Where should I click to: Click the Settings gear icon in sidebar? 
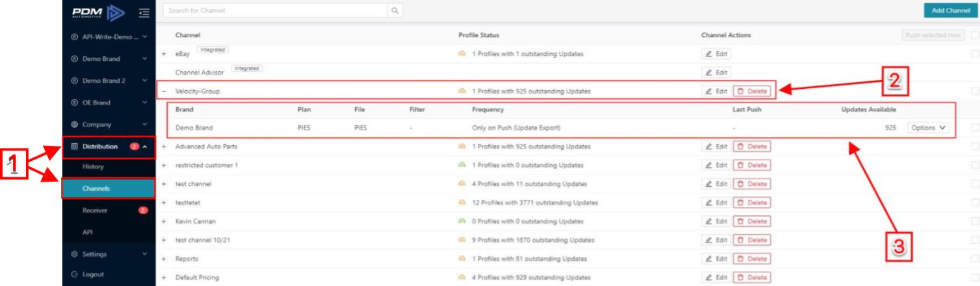coord(75,254)
